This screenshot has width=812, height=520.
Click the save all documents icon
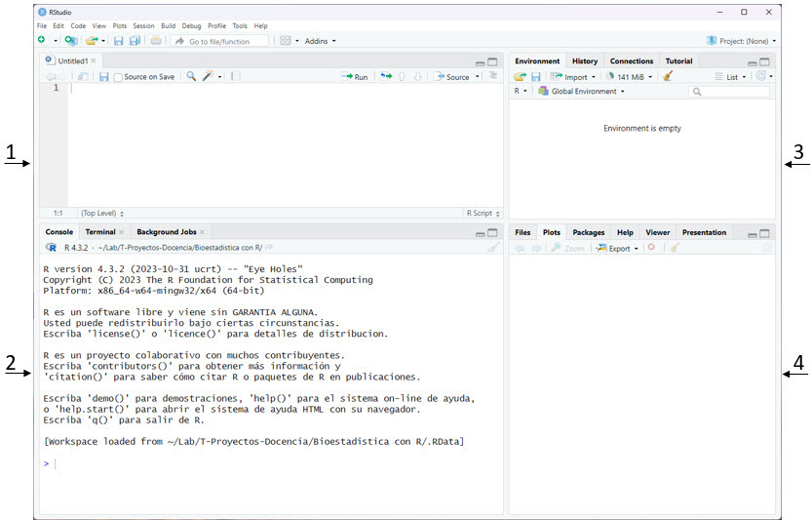pos(135,41)
